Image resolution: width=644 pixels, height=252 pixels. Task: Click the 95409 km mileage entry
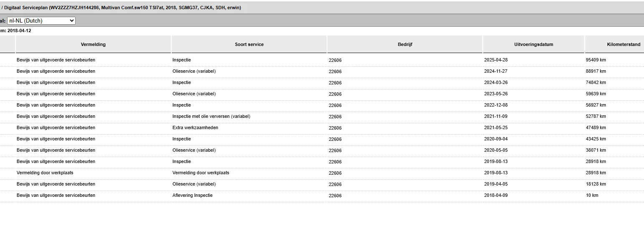coord(596,60)
